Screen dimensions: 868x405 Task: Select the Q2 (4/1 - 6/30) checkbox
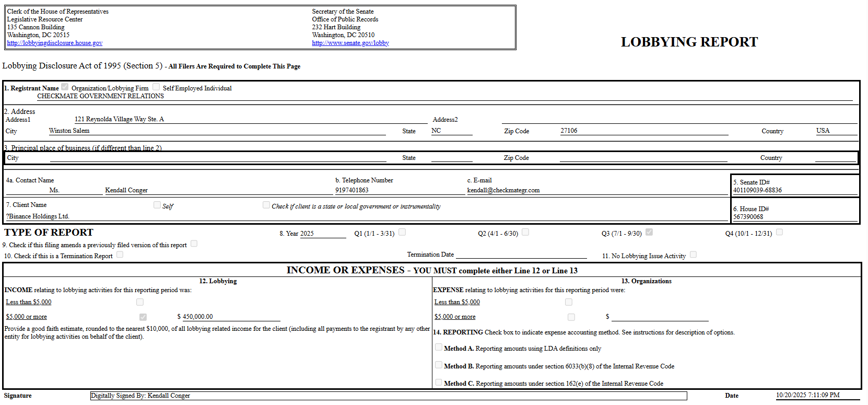pos(525,232)
